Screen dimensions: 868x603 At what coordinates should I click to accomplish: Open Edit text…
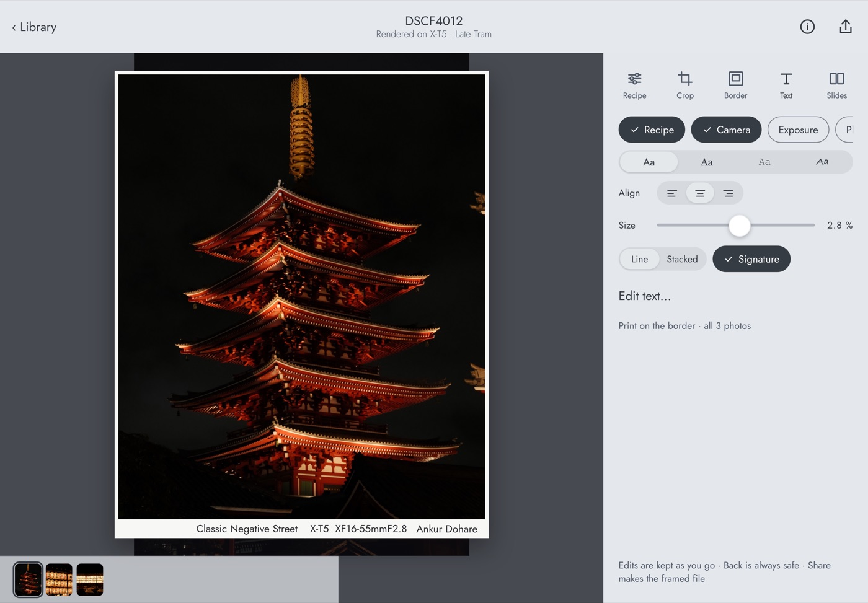[644, 296]
